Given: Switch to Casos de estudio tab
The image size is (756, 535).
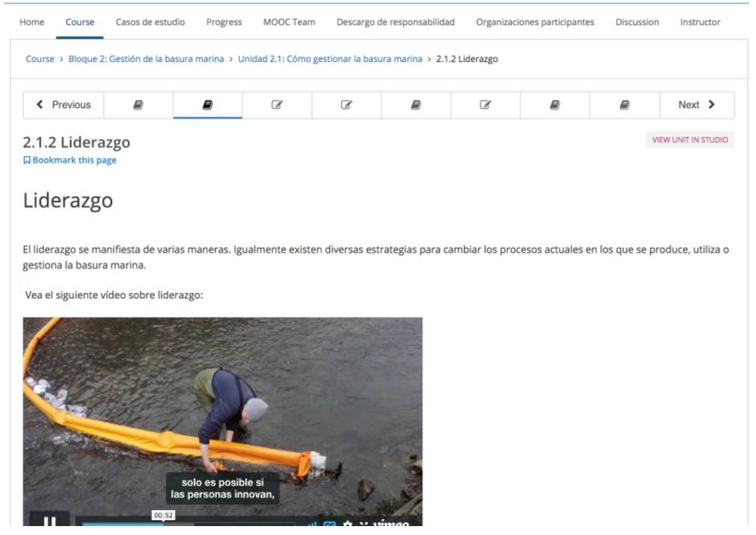Looking at the screenshot, I should 150,22.
